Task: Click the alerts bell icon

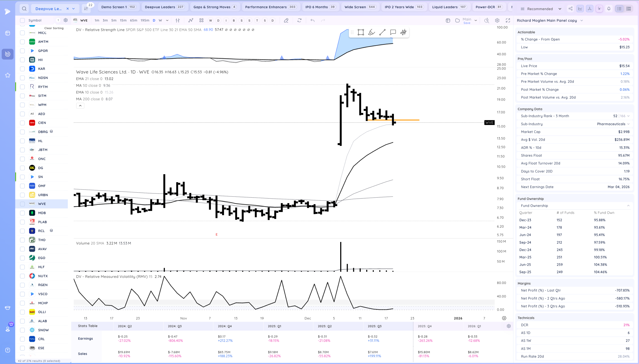Action: coord(609,9)
